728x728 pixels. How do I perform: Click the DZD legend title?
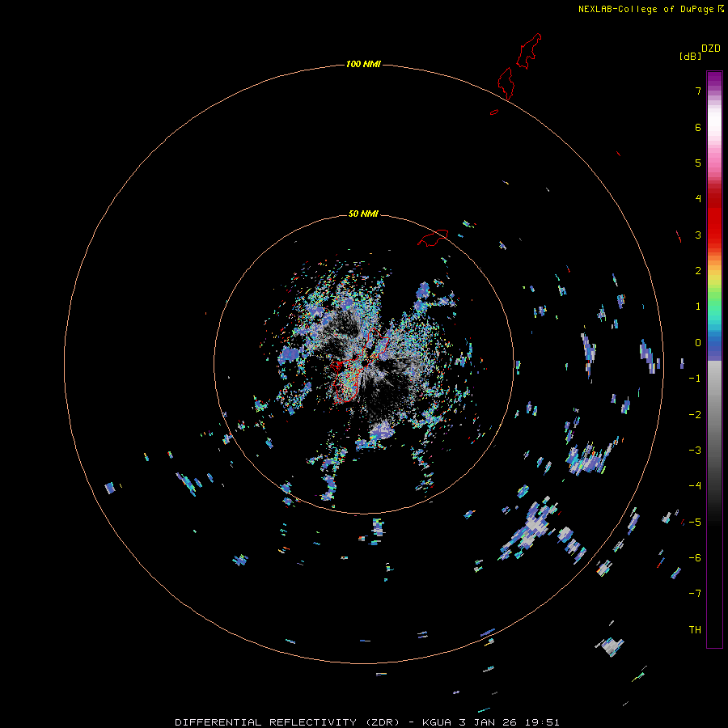point(711,49)
